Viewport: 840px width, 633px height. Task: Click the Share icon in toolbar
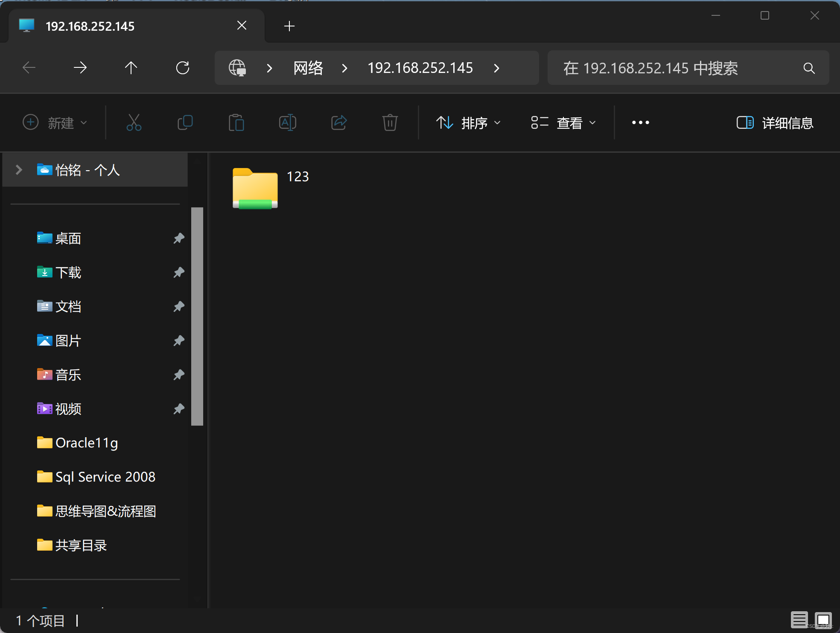tap(339, 123)
